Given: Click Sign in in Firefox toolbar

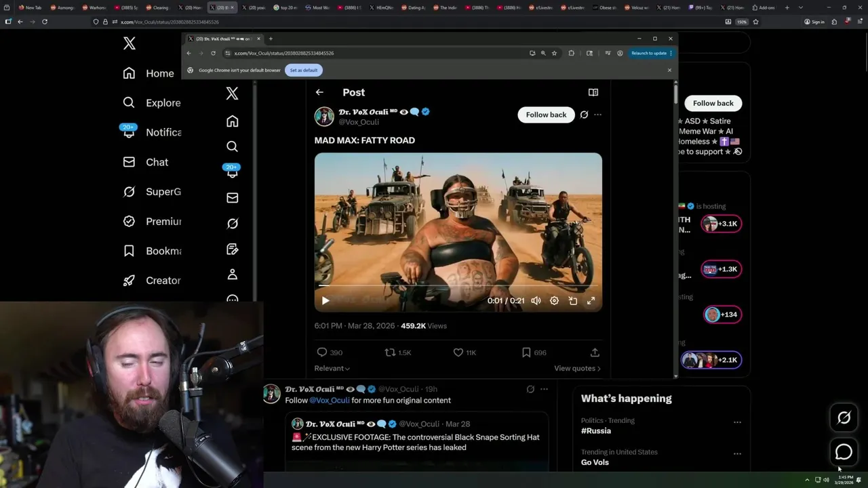Looking at the screenshot, I should (814, 22).
